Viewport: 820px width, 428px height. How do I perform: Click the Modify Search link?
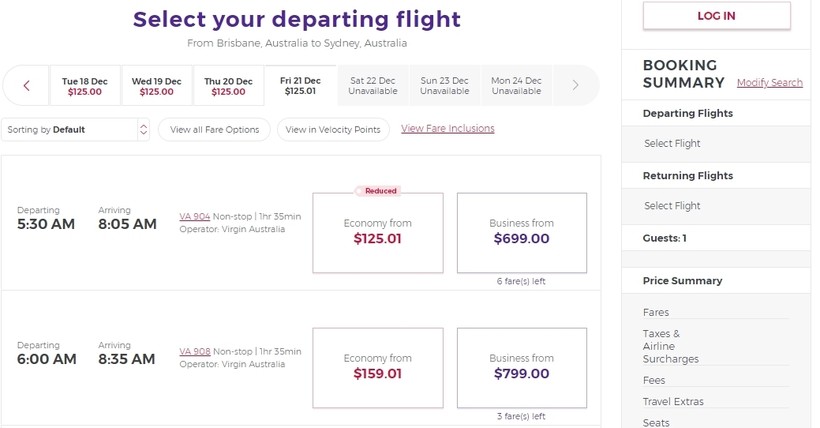coord(770,83)
